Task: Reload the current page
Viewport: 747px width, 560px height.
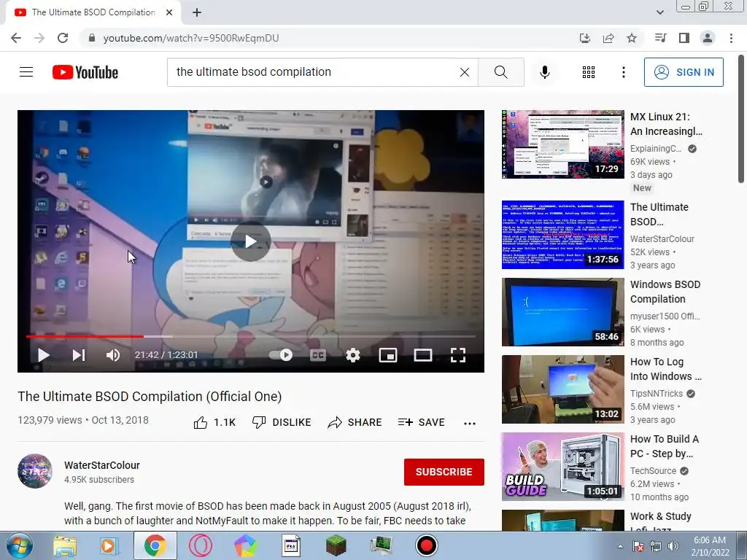Action: [x=63, y=38]
